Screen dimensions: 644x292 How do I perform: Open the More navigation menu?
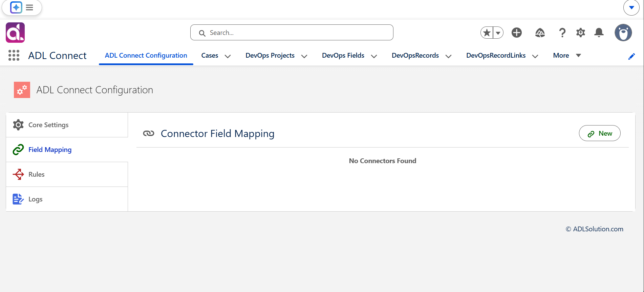click(x=567, y=55)
